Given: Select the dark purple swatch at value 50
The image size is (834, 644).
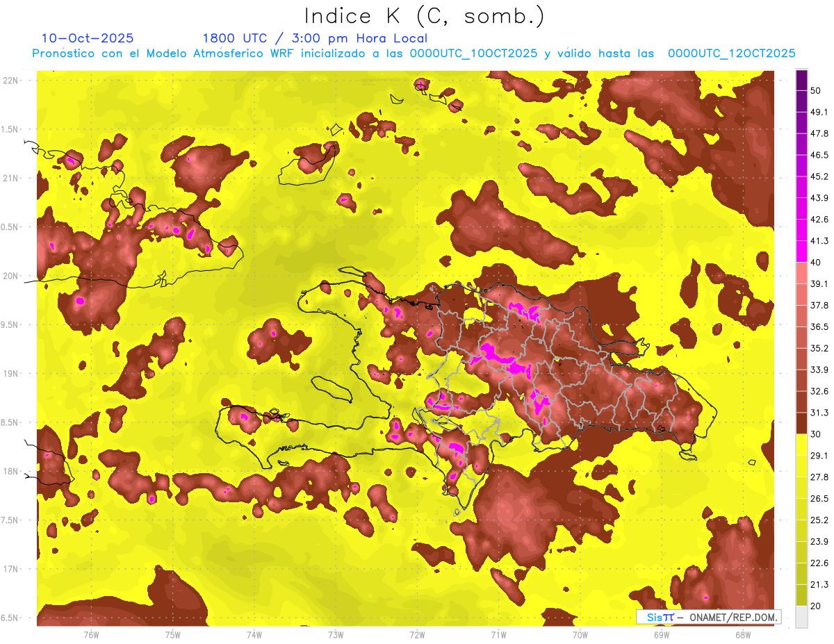Looking at the screenshot, I should tap(801, 81).
